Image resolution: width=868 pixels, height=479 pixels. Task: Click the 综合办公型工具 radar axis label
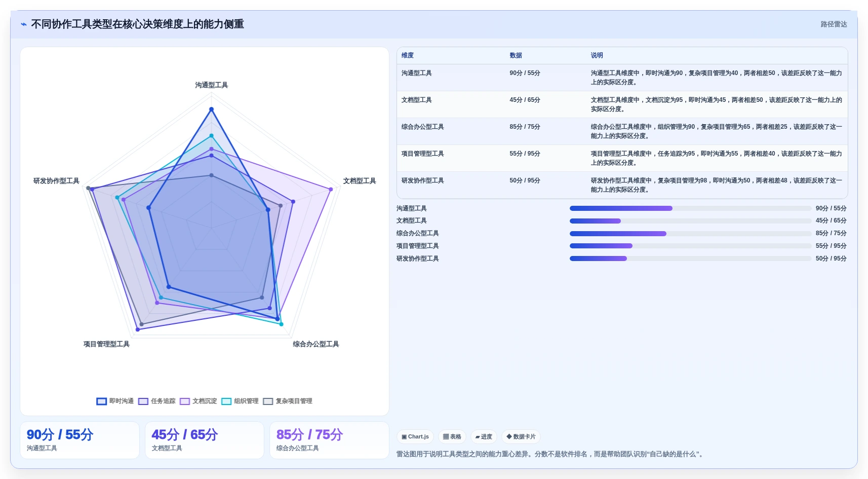(x=316, y=344)
